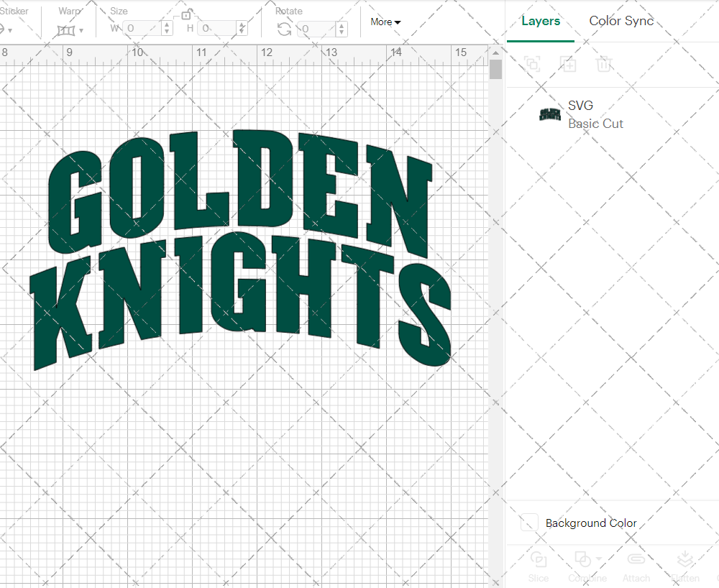Image resolution: width=719 pixels, height=588 pixels.
Task: Open the Background Color swatch
Action: [x=528, y=523]
